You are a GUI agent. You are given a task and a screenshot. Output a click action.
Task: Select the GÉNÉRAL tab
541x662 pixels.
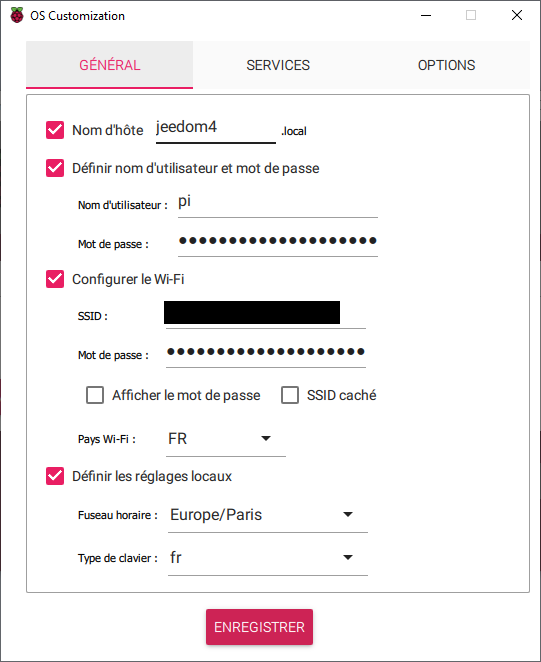coord(109,65)
